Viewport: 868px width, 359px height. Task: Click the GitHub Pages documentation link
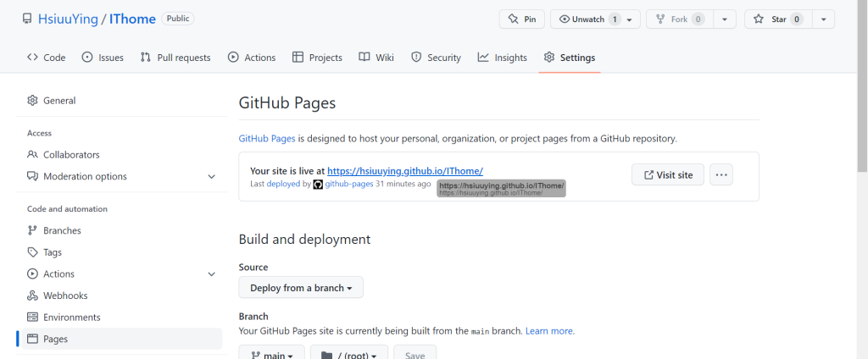(x=267, y=138)
